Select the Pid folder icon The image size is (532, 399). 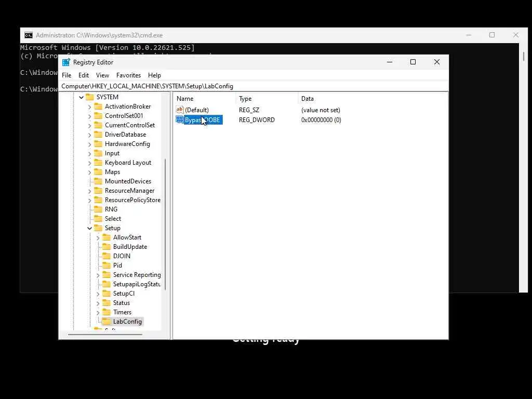pyautogui.click(x=107, y=265)
